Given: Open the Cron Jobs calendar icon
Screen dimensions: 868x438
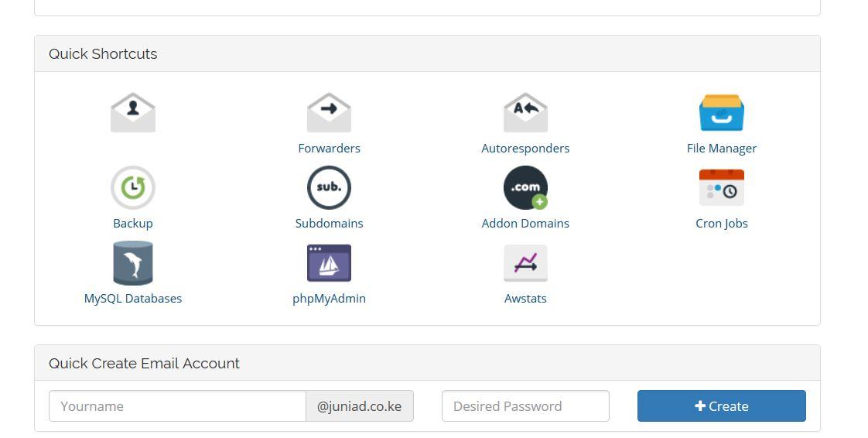Looking at the screenshot, I should tap(721, 188).
